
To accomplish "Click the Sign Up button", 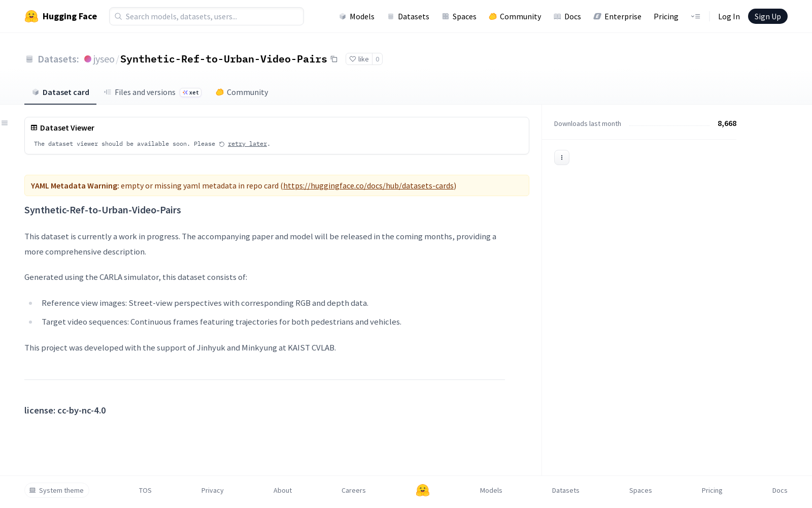I will (768, 16).
